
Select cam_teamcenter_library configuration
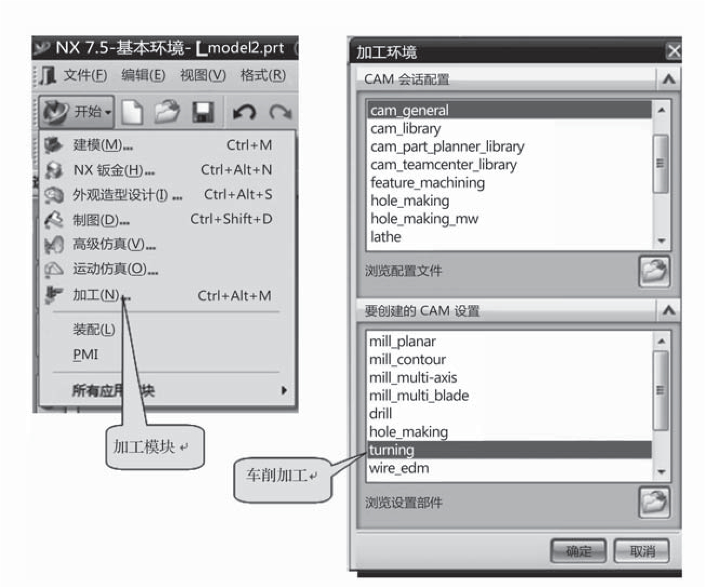[509, 164]
